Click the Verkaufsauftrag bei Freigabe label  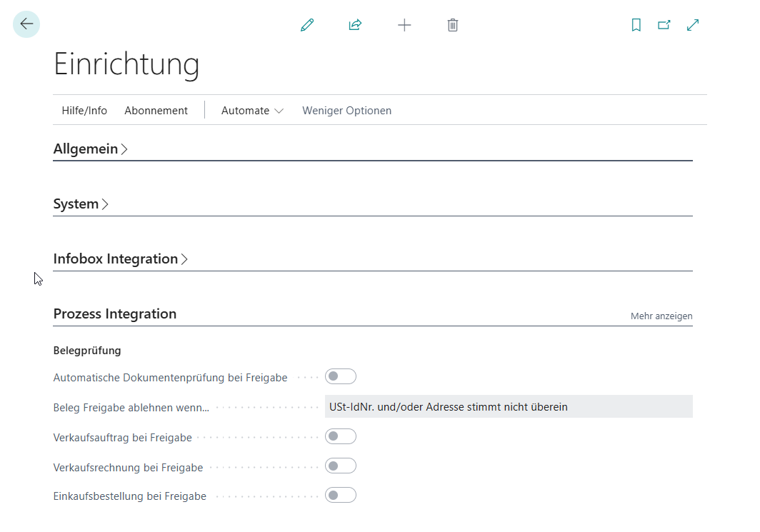pyautogui.click(x=123, y=438)
